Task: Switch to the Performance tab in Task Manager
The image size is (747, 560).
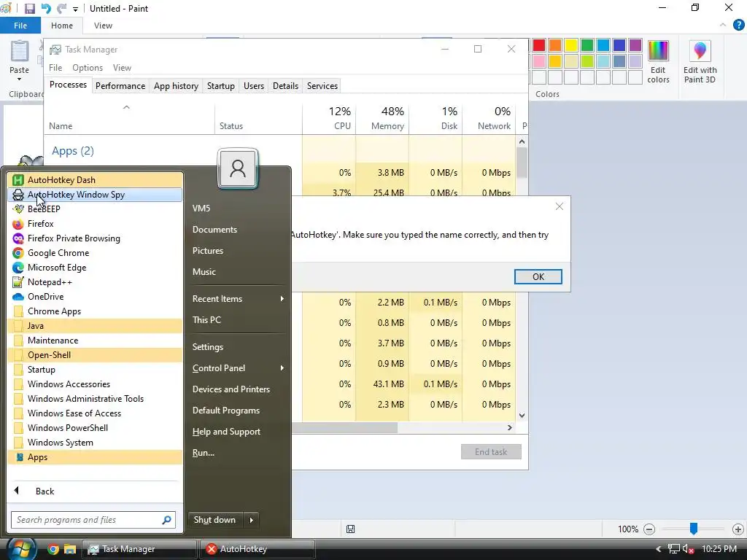Action: pos(120,86)
